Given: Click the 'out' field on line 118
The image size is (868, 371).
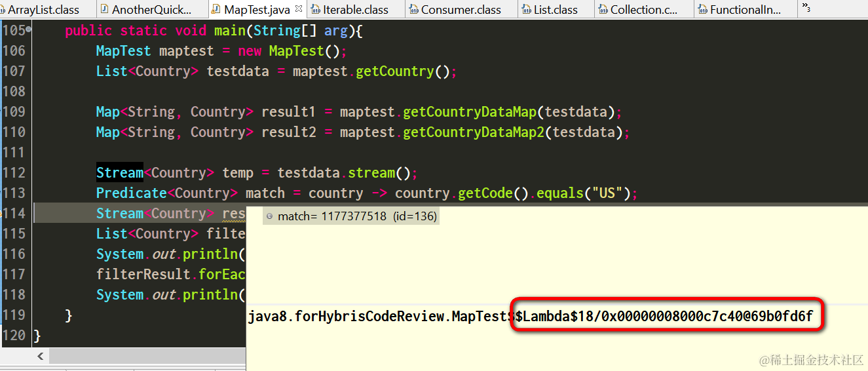Looking at the screenshot, I should [x=163, y=294].
